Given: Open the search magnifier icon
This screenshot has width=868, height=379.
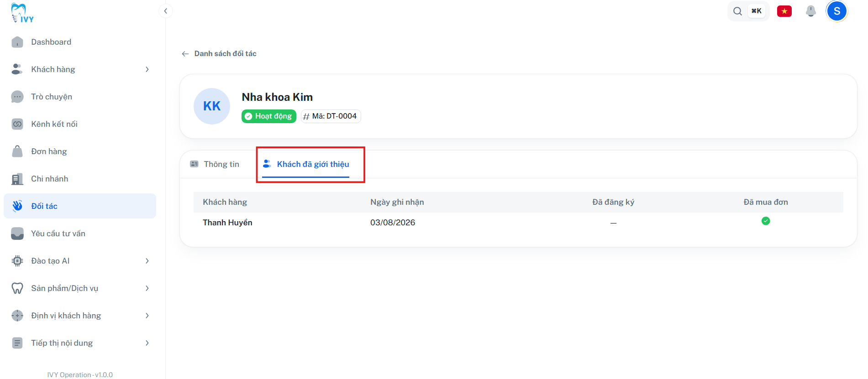Looking at the screenshot, I should tap(737, 11).
